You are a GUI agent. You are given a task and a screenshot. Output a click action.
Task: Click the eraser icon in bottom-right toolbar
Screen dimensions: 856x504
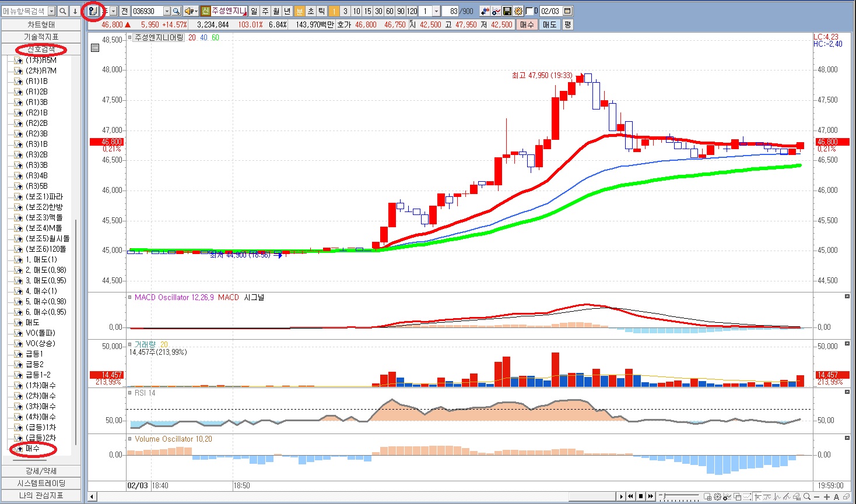pyautogui.click(x=847, y=497)
